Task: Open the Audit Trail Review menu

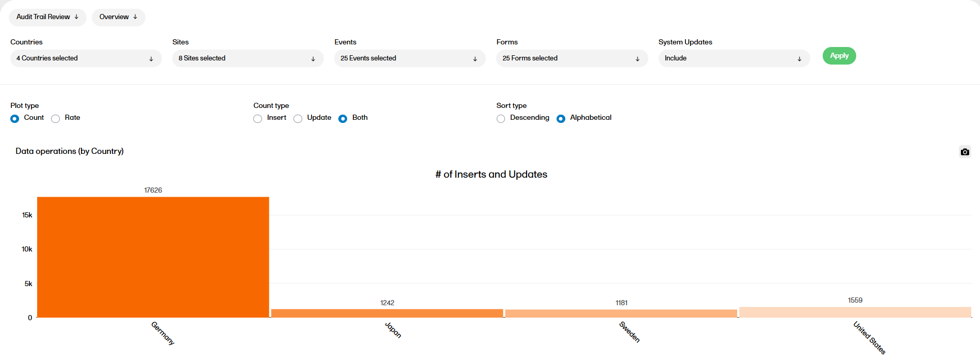Action: (x=47, y=17)
